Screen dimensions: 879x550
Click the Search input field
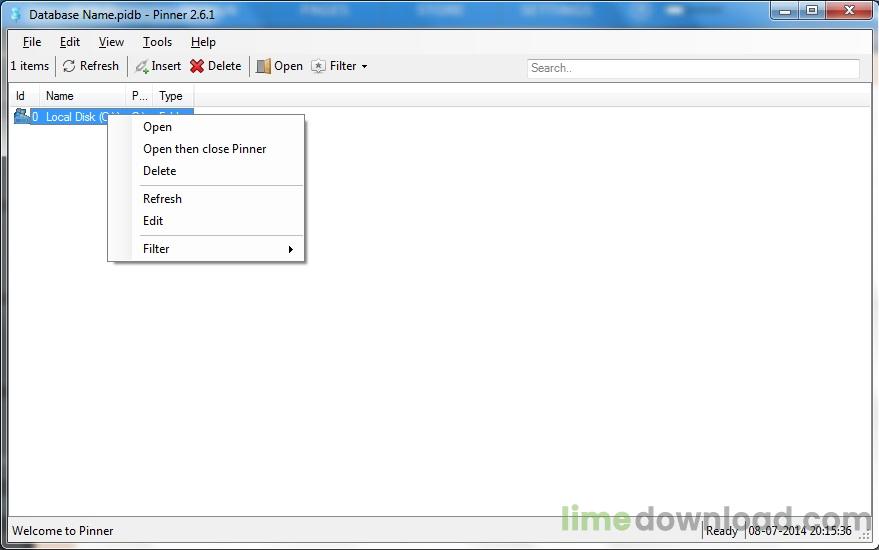coord(693,68)
